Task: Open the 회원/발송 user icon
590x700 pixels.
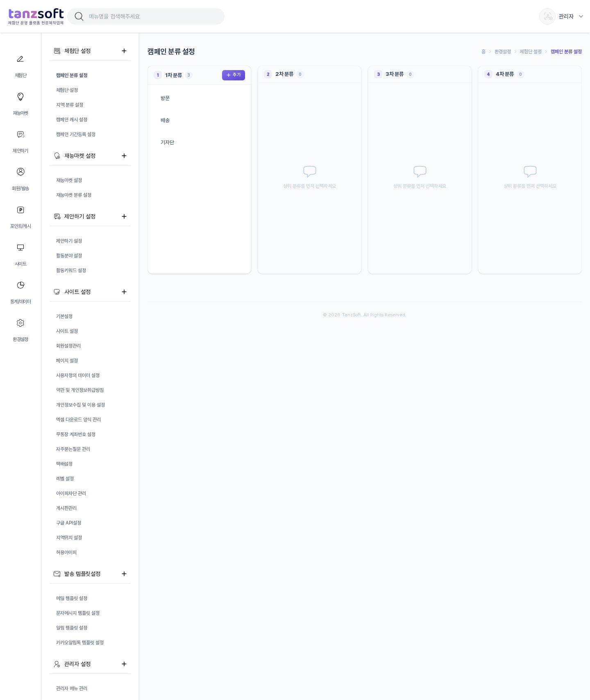Action: pyautogui.click(x=20, y=172)
